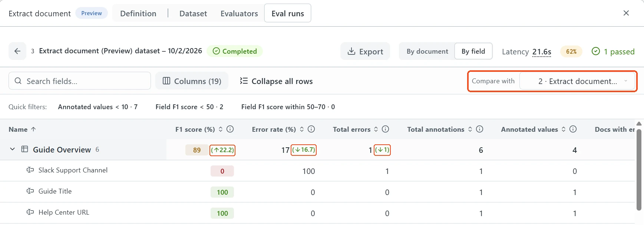Viewport: 644px width, 225px height.
Task: Click Collapse all rows
Action: pos(276,81)
